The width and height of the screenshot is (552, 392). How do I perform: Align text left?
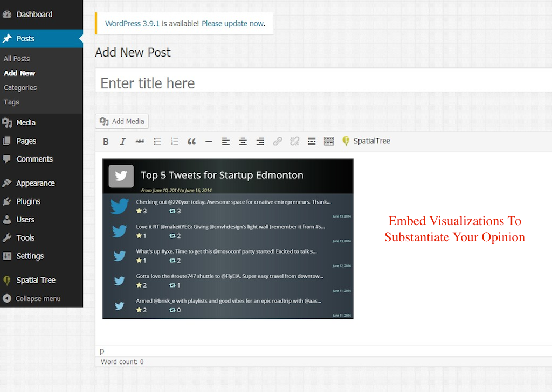point(226,142)
